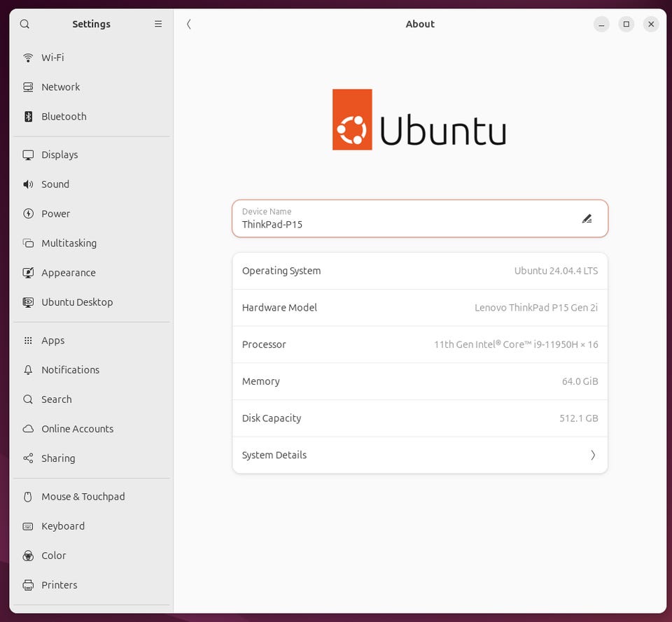Click the Bluetooth icon in sidebar
672x622 pixels.
click(x=28, y=117)
